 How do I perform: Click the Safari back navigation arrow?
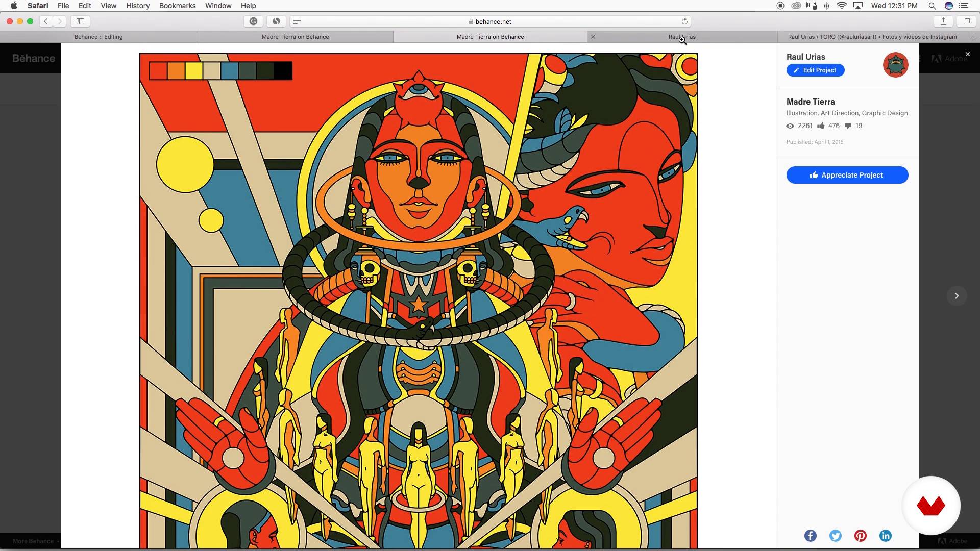point(46,21)
